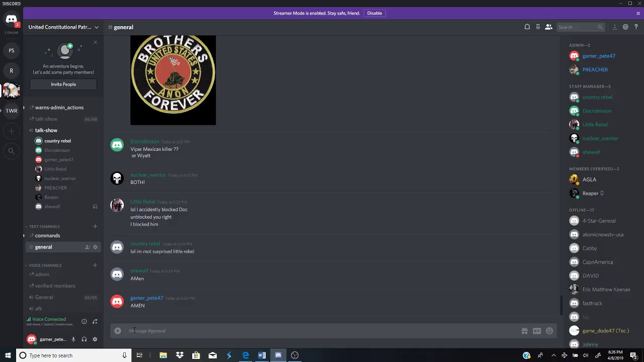Select Eric Matthew Keenan in member list
Screen dimensions: 644x362
pos(606,290)
